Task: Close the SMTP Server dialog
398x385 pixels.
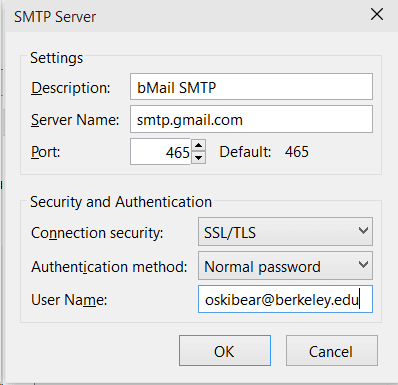Action: click(377, 15)
